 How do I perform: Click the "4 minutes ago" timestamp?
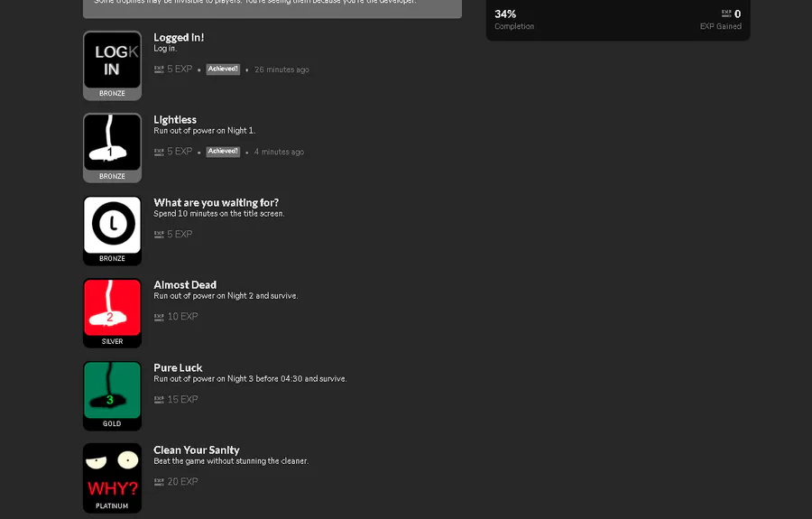click(279, 152)
